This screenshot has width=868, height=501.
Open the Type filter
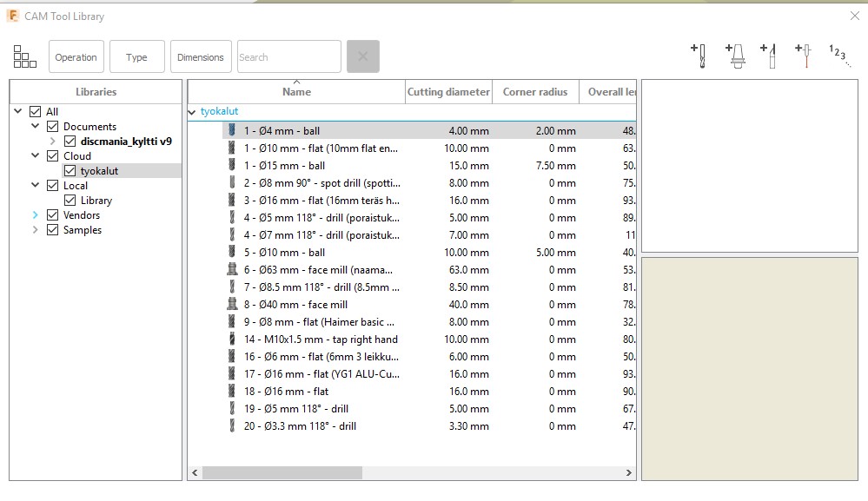coord(137,56)
